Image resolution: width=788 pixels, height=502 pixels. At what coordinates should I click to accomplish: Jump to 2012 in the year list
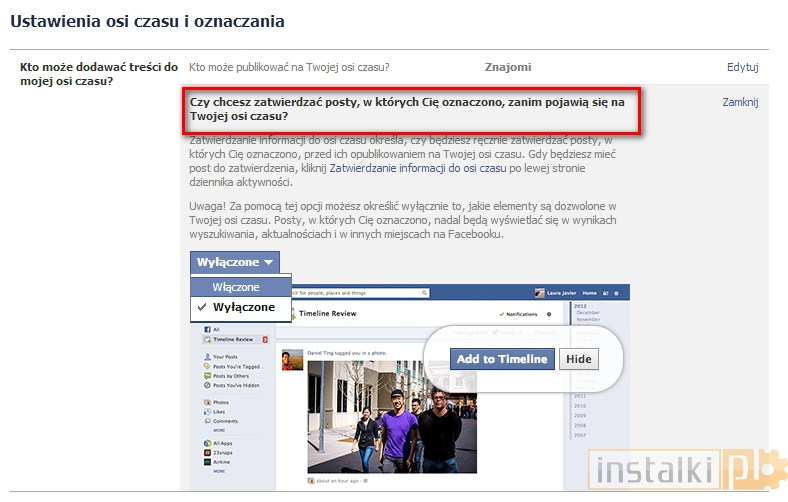pyautogui.click(x=580, y=306)
